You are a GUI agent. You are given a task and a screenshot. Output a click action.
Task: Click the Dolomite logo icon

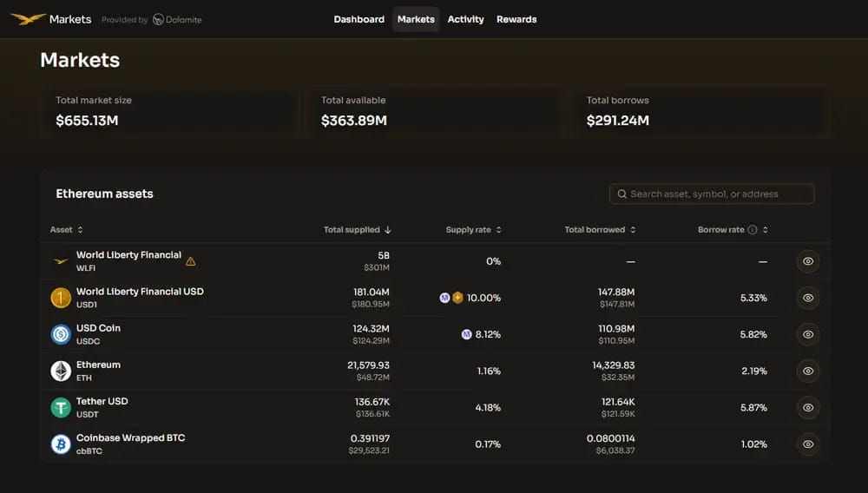(158, 19)
